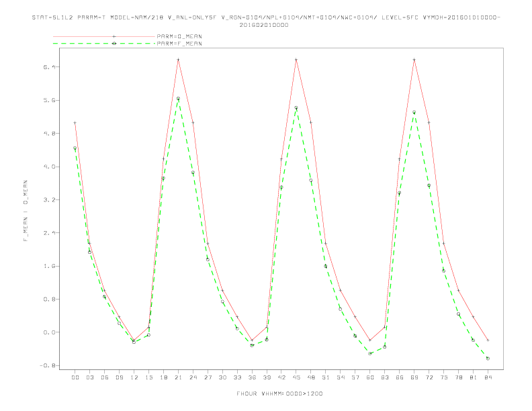Click the F_MEAN circle marker at hour 21

tap(178, 98)
